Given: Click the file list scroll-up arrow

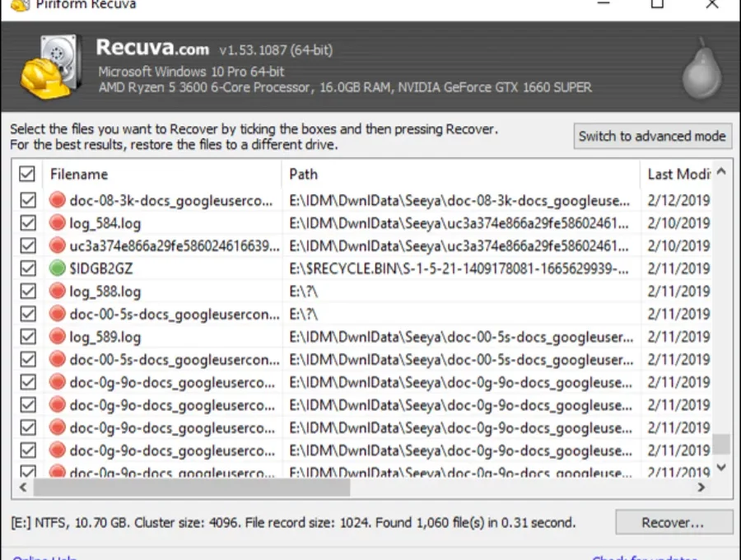Looking at the screenshot, I should [721, 171].
